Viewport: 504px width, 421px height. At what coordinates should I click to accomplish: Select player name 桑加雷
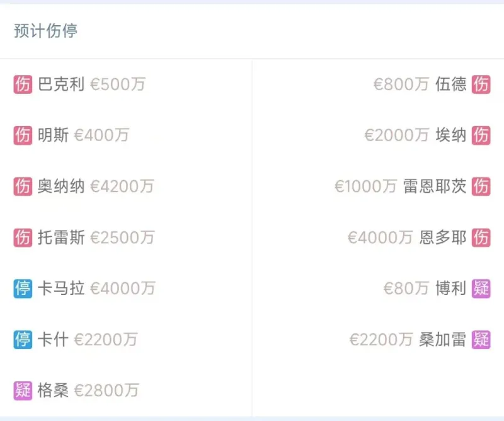pos(443,339)
